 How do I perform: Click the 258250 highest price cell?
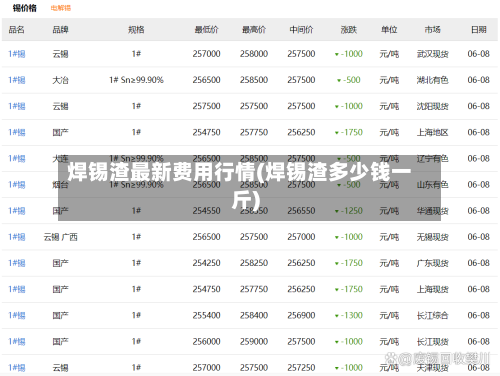254,263
